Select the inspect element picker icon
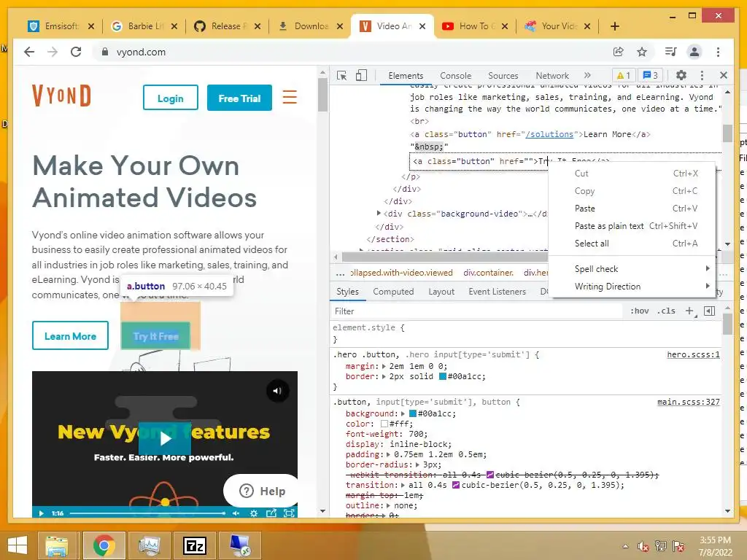 coord(341,75)
